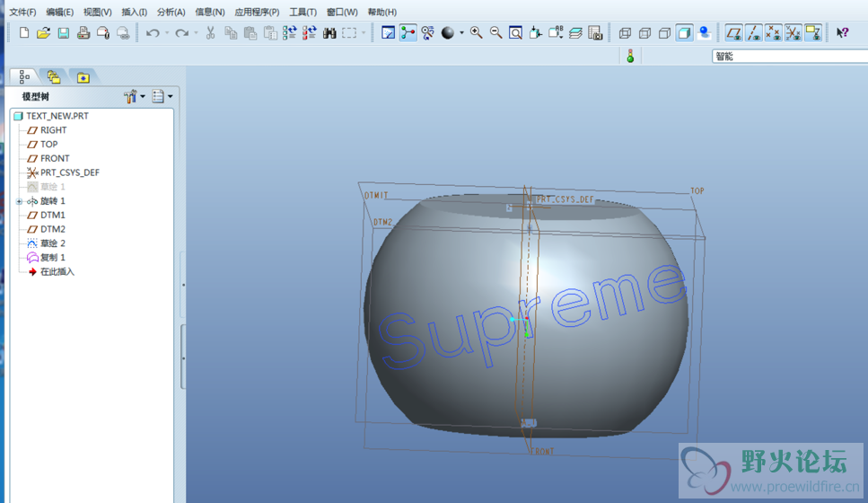Open Paste Special icon
This screenshot has height=503, width=868.
[x=270, y=33]
